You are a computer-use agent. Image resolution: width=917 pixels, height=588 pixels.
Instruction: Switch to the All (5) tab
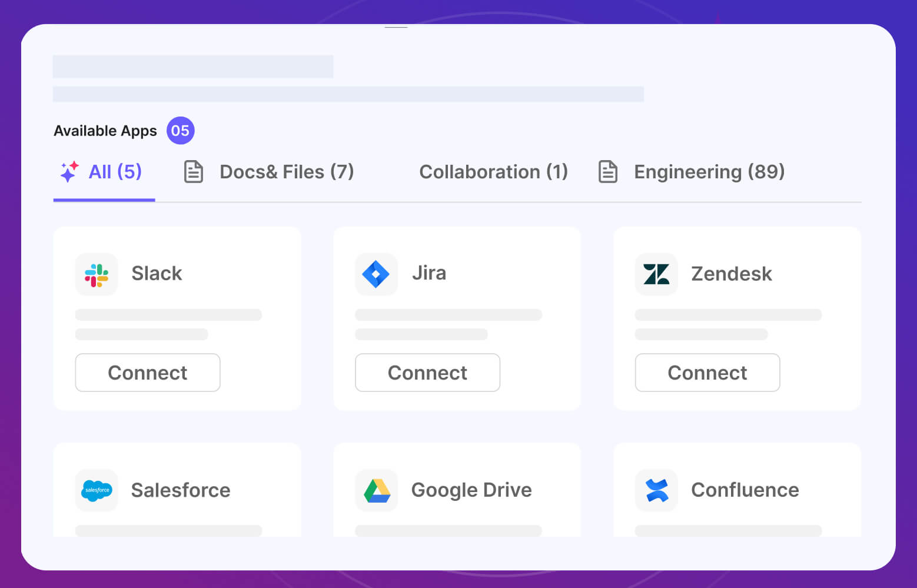tap(115, 172)
